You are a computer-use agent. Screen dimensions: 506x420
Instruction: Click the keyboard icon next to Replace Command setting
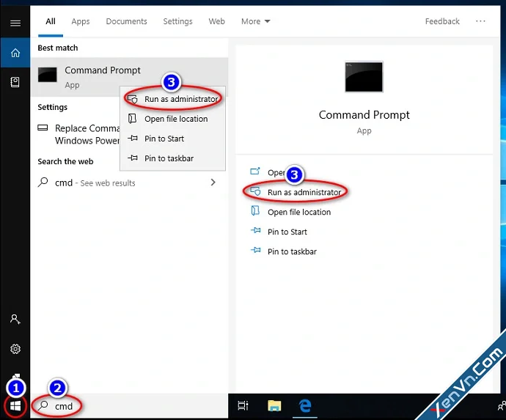pos(43,128)
